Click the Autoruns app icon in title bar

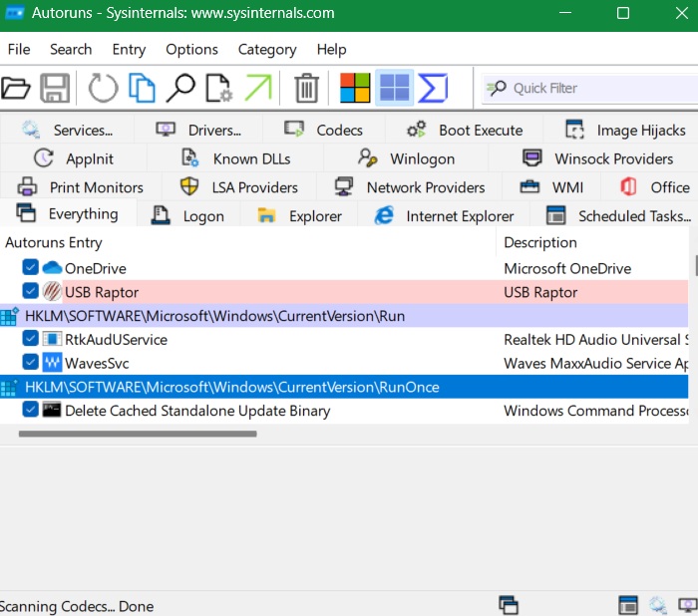click(x=14, y=13)
